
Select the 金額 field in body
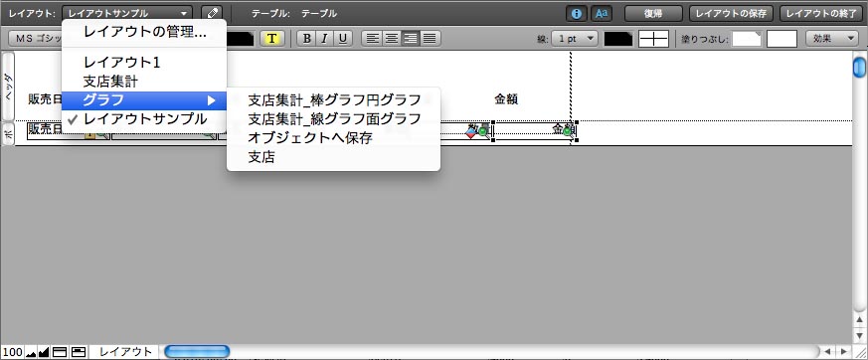tap(535, 130)
